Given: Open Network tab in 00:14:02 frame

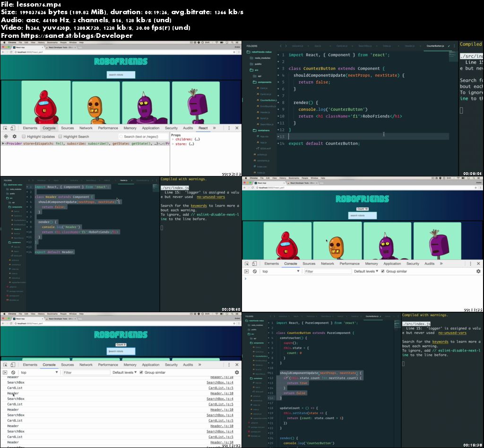Looking at the screenshot, I should click(86, 365).
